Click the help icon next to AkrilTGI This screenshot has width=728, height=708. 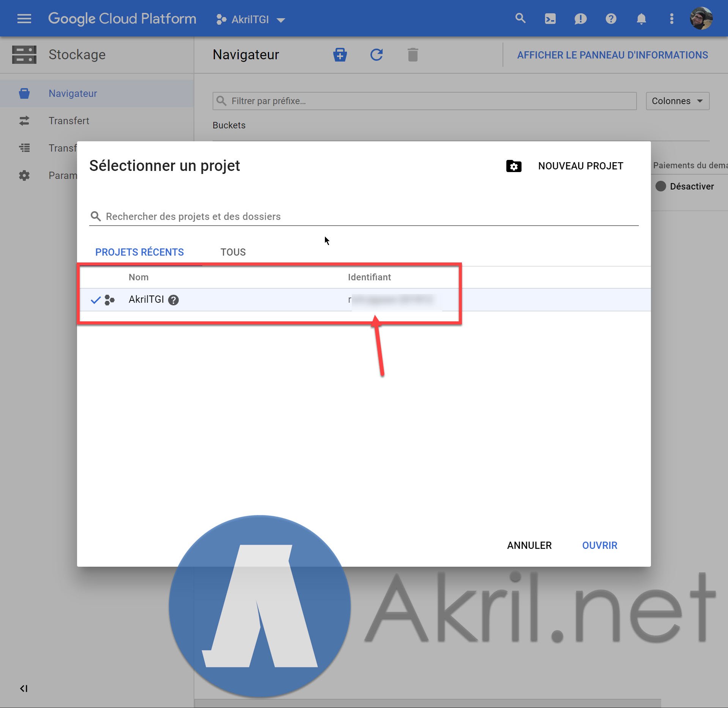(x=173, y=300)
